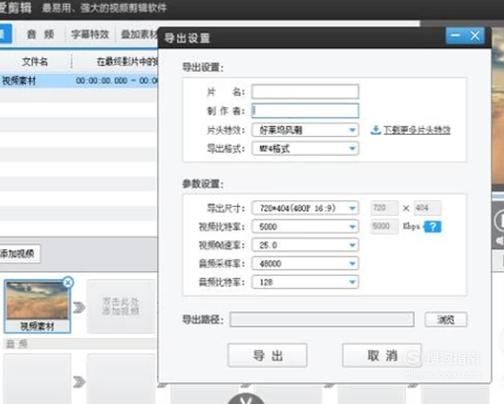
Task: Open the 导出格式 MP4 dropdown
Action: click(305, 149)
